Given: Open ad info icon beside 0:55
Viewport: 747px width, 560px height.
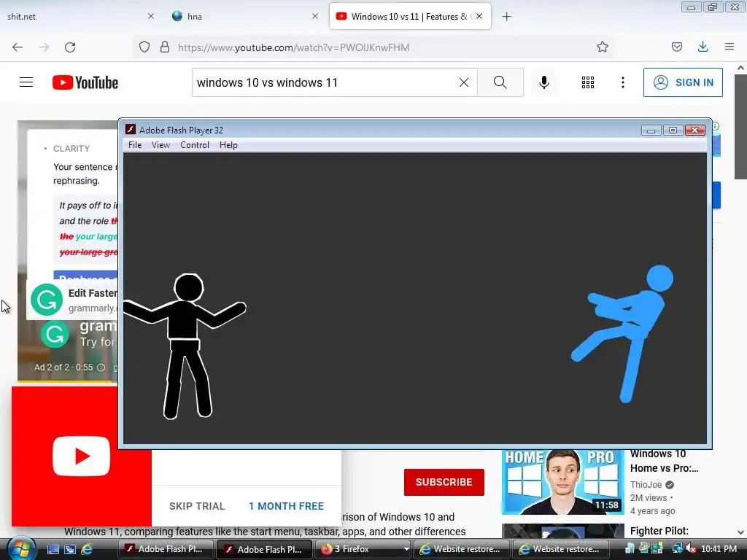Looking at the screenshot, I should (x=101, y=367).
